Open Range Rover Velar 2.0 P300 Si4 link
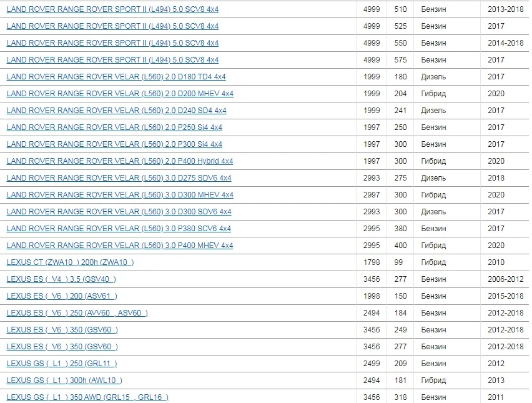This screenshot has width=532, height=403. 114,144
